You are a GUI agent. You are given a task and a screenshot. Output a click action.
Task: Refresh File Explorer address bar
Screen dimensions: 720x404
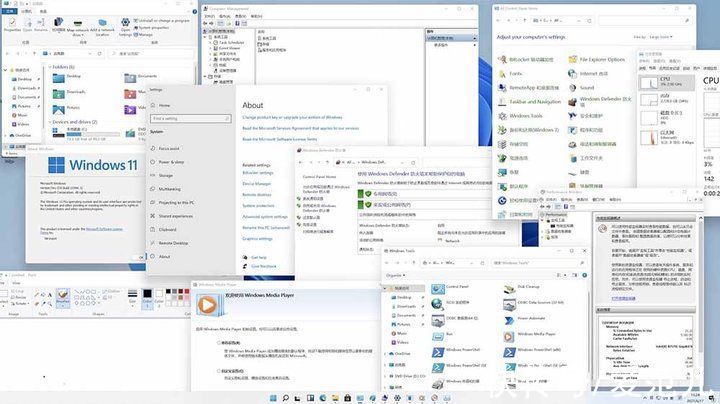tap(99, 54)
